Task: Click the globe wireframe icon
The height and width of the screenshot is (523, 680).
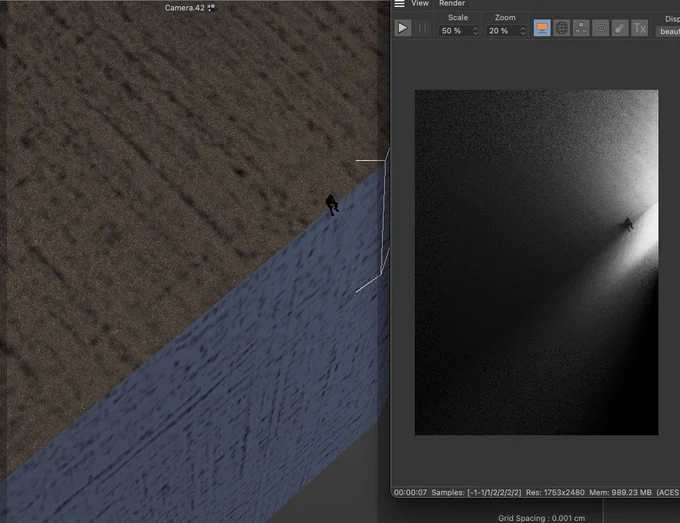Action: pos(561,28)
